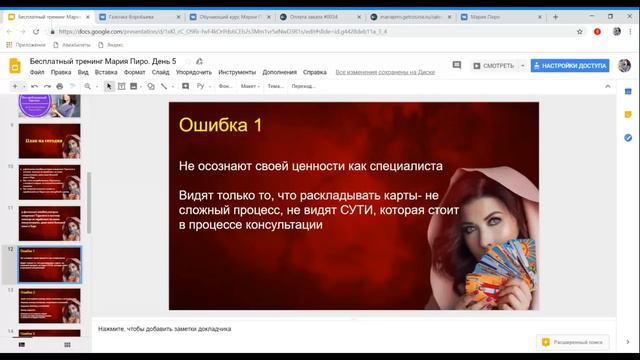Open the Ру input tools dropdown arrow

210,87
